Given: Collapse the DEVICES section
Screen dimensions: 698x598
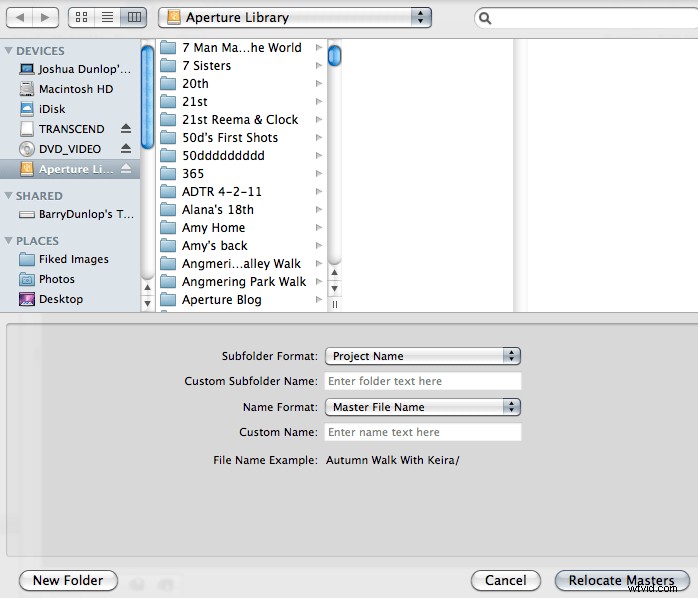Looking at the screenshot, I should pos(8,51).
